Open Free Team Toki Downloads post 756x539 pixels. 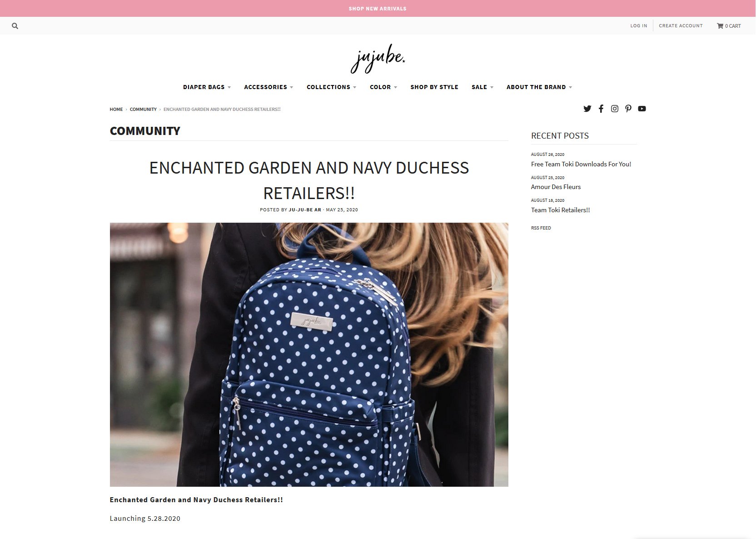click(x=581, y=164)
